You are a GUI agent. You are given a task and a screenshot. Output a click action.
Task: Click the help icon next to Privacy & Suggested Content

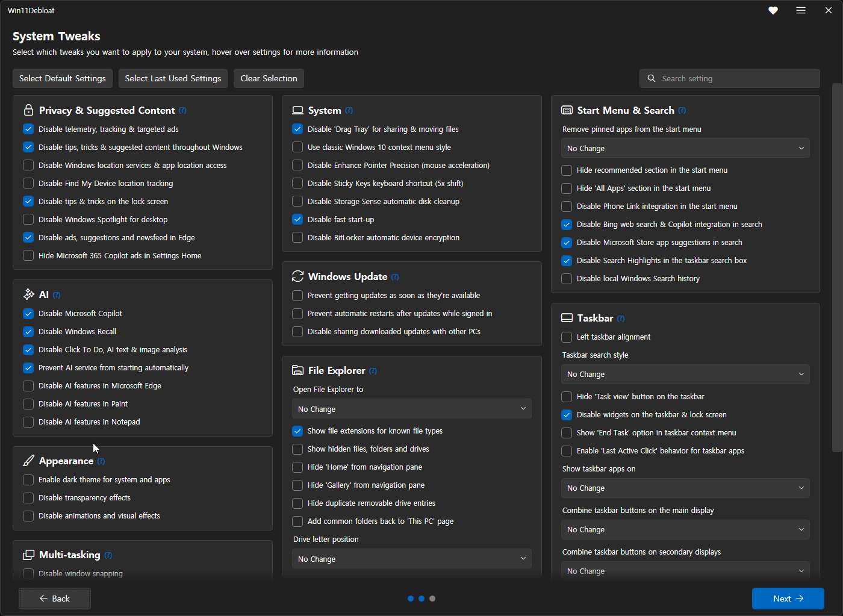tap(183, 110)
